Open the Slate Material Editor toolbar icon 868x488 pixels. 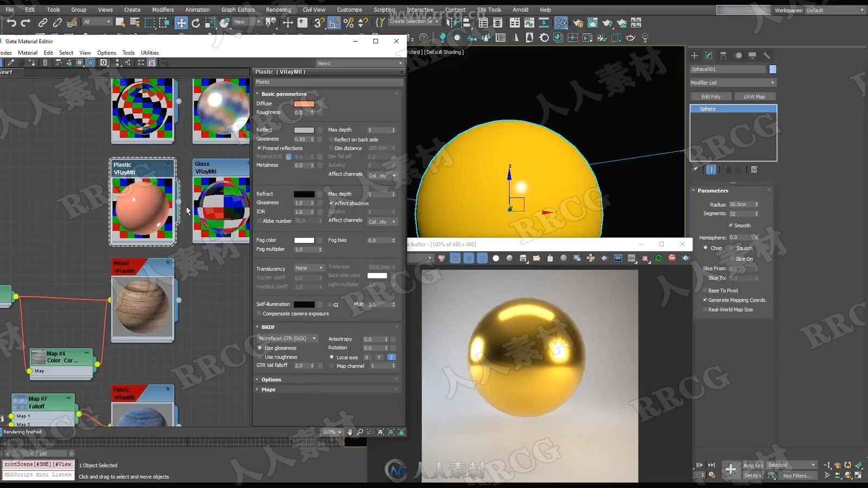coord(561,23)
